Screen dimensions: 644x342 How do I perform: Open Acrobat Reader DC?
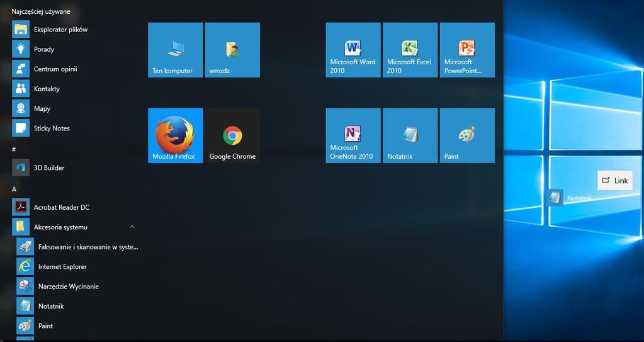click(x=74, y=207)
